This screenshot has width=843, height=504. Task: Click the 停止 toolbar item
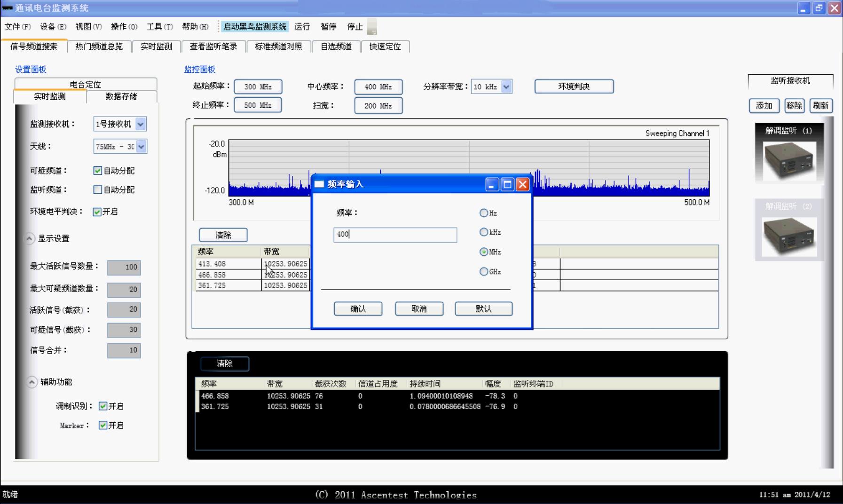[x=355, y=27]
